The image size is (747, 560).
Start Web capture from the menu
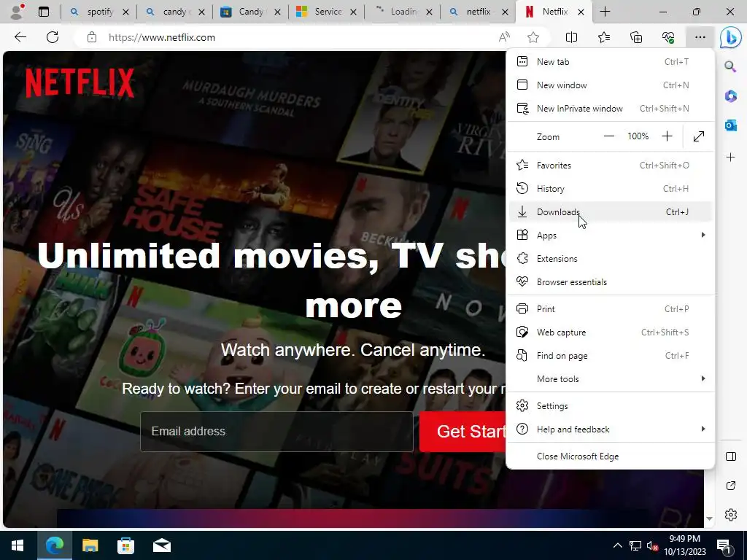pyautogui.click(x=611, y=332)
